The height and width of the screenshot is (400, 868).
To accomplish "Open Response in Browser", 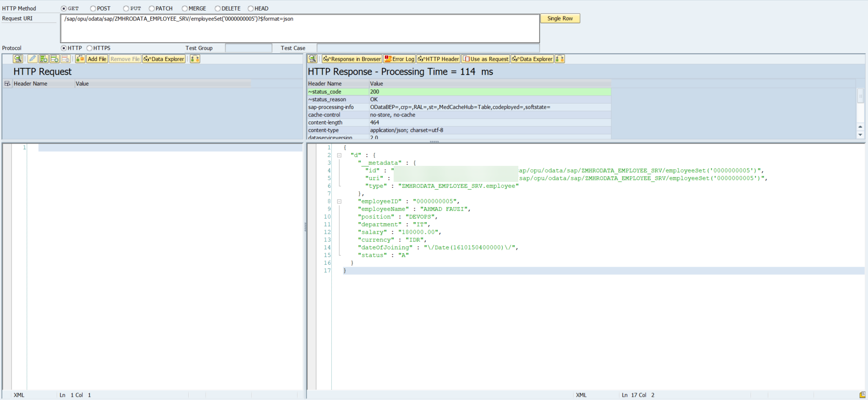I will pyautogui.click(x=352, y=59).
